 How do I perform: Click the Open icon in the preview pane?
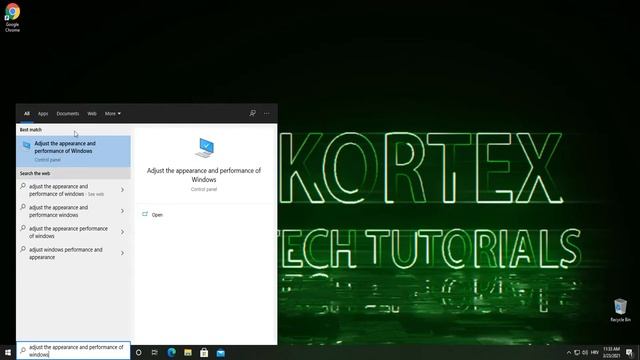(x=145, y=214)
